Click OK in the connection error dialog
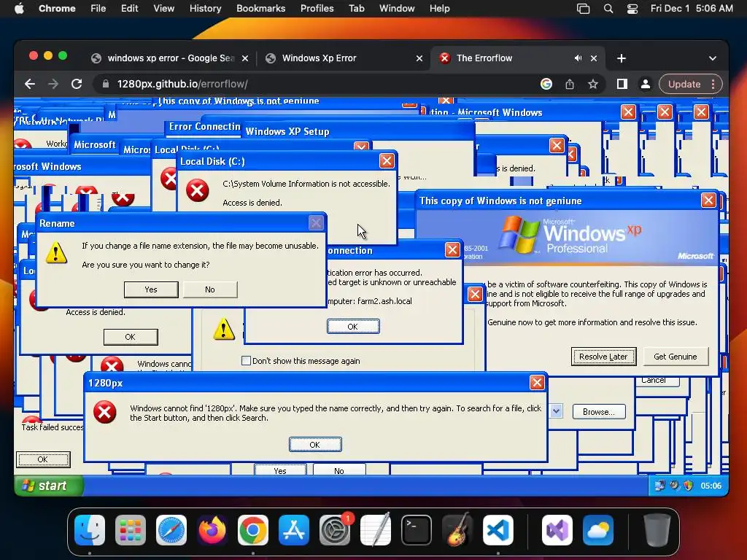The width and height of the screenshot is (747, 560). click(353, 327)
